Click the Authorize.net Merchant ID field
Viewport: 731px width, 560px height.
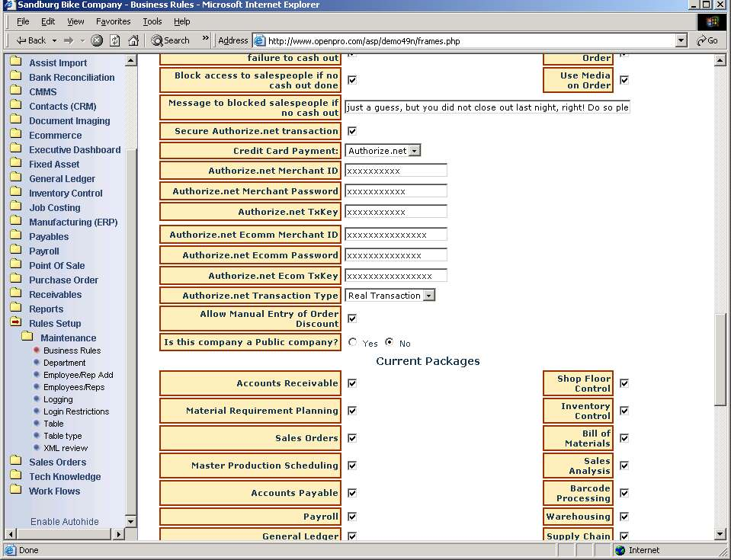click(396, 171)
